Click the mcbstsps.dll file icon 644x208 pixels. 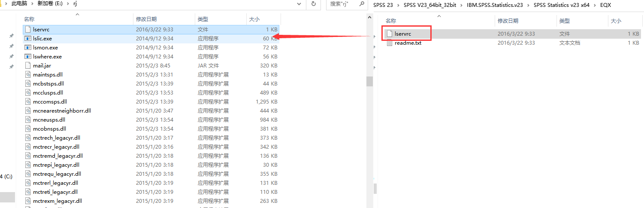pos(27,83)
